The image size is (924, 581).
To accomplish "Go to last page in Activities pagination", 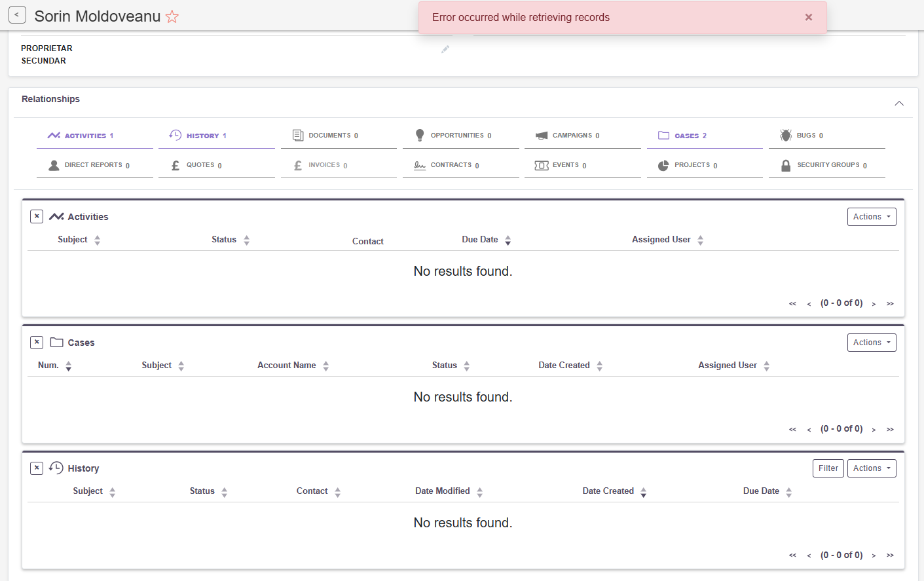I will (890, 304).
